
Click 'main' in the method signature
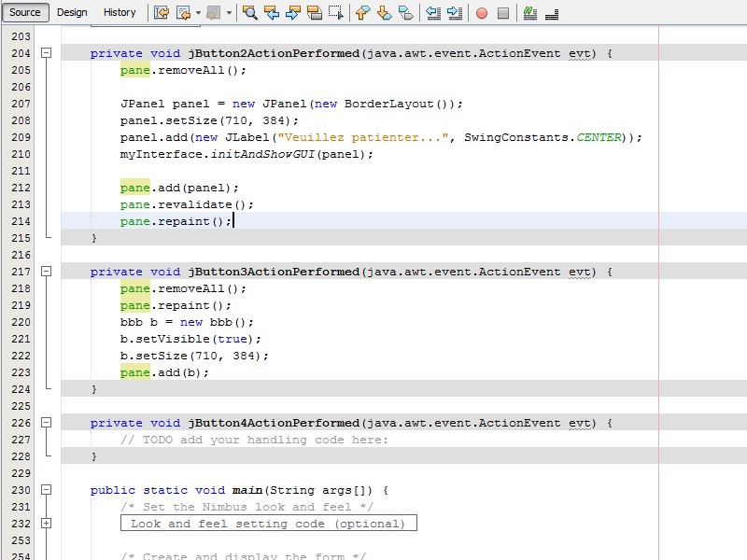tap(247, 491)
